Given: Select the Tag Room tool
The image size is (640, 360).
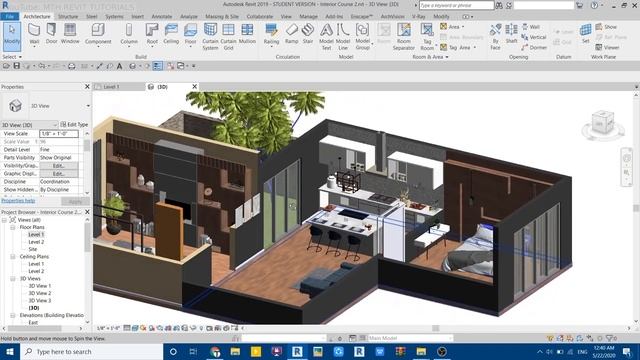Looking at the screenshot, I should (427, 36).
